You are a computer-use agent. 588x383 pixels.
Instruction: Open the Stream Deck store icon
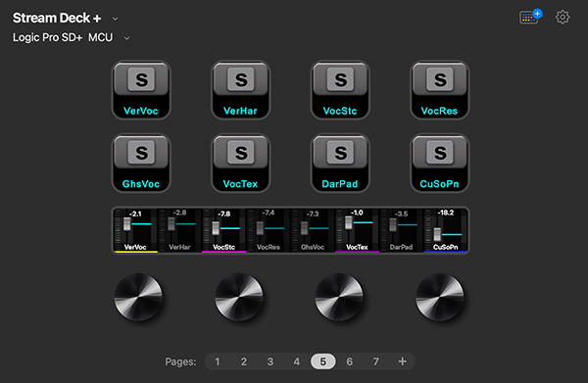coord(530,17)
